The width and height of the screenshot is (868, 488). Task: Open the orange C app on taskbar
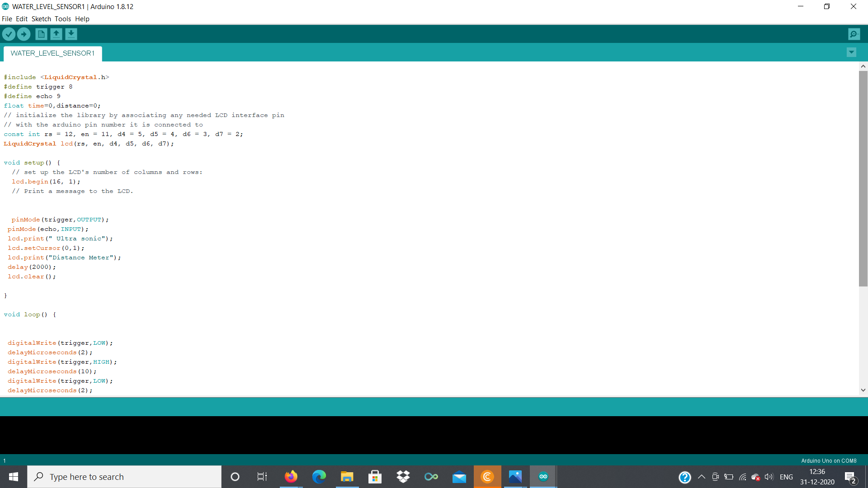pos(487,477)
